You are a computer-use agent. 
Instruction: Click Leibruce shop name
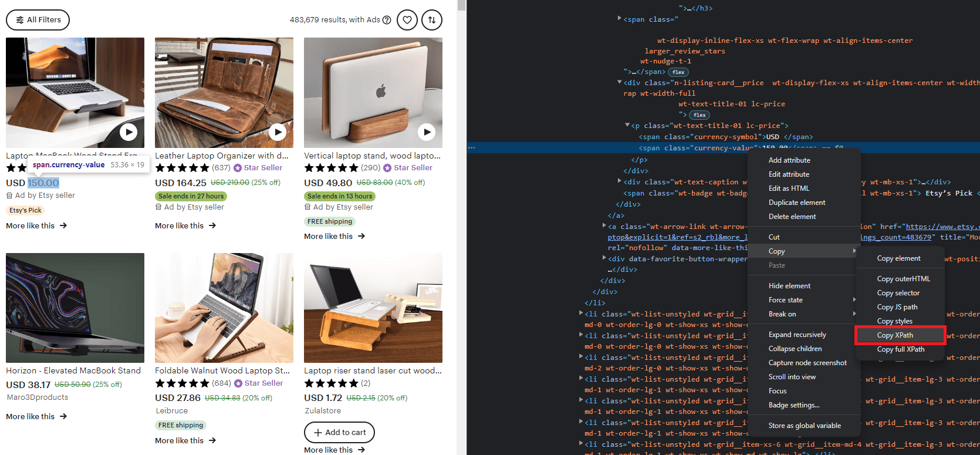(172, 411)
